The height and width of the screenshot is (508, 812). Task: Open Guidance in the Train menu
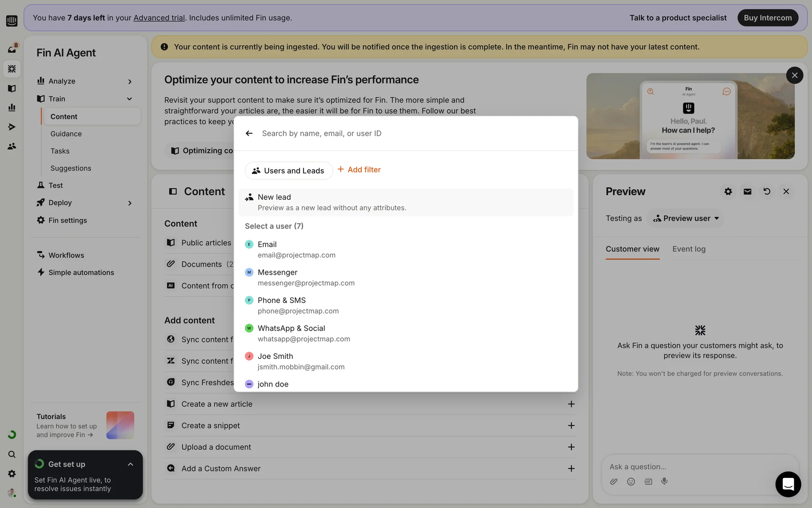pos(66,134)
